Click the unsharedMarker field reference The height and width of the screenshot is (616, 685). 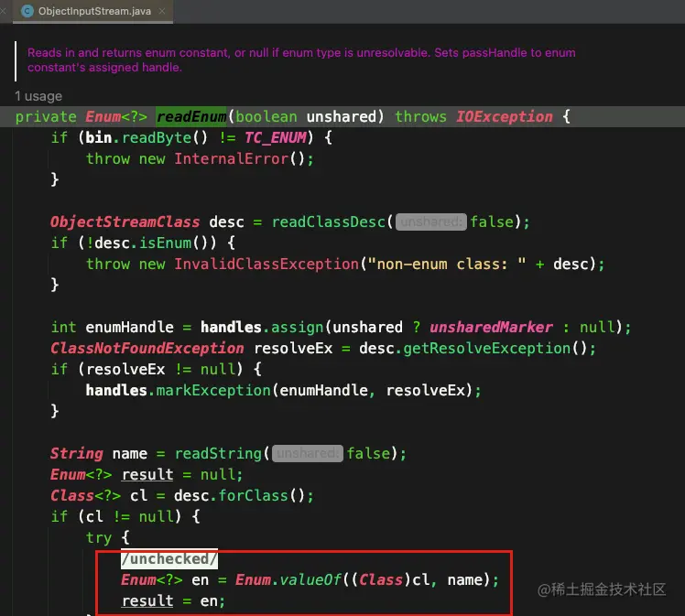491,328
